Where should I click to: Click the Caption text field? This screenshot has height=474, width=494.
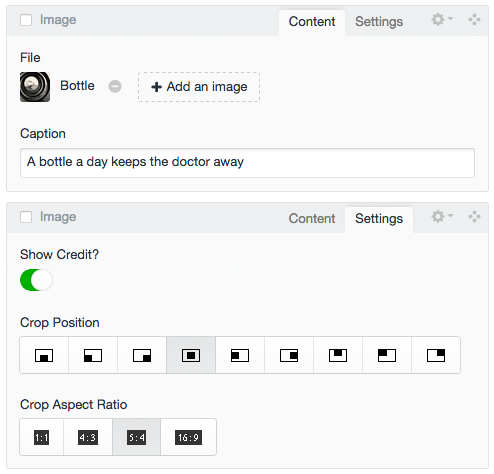click(247, 163)
